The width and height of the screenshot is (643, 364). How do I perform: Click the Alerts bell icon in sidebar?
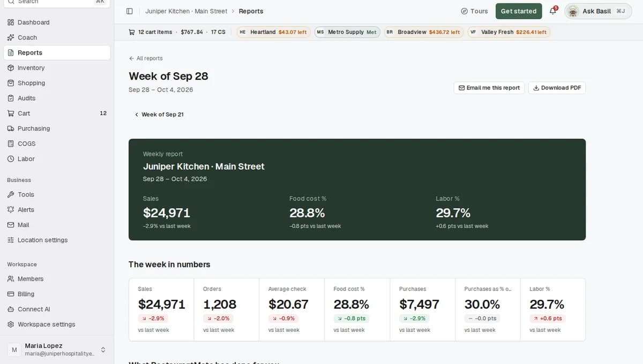11,210
